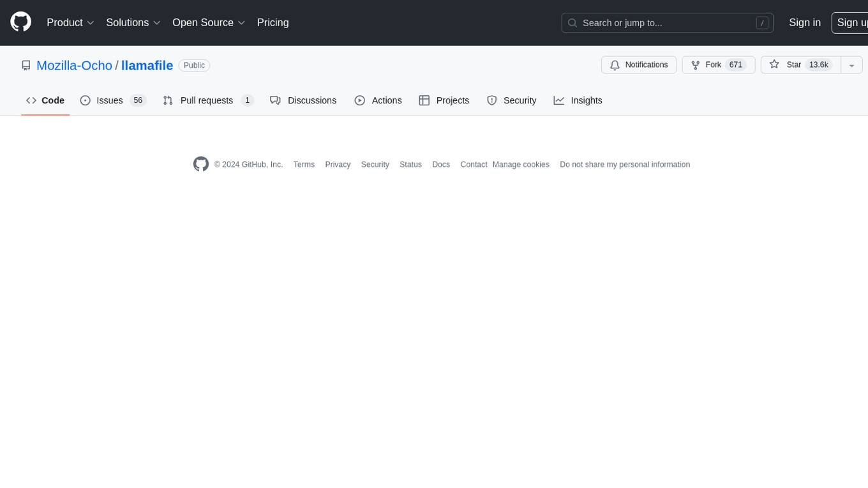Click the slash shortcut key icon
This screenshot has height=488, width=868.
762,23
